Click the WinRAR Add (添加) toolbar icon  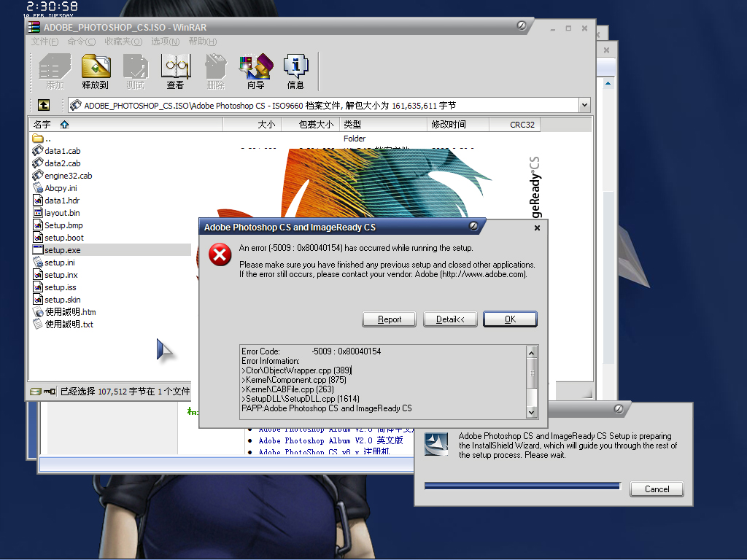55,71
